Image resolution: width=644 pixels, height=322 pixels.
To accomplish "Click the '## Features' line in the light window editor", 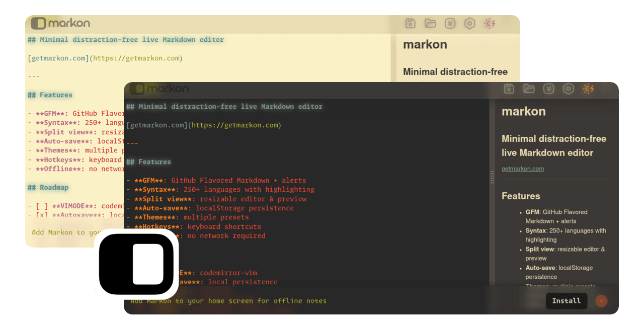I will coord(50,95).
